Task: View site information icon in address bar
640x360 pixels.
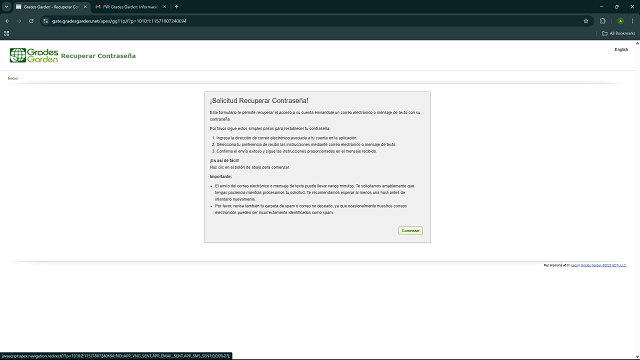Action: click(x=46, y=21)
